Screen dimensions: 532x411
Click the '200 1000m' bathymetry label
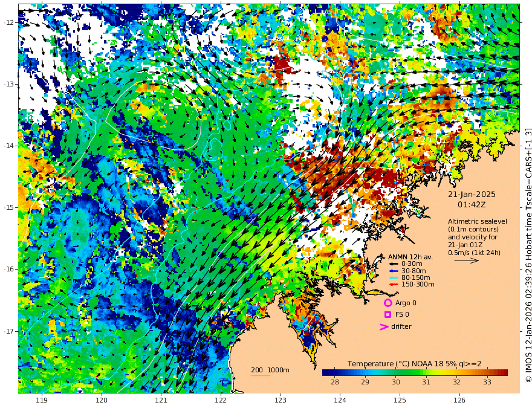(270, 370)
